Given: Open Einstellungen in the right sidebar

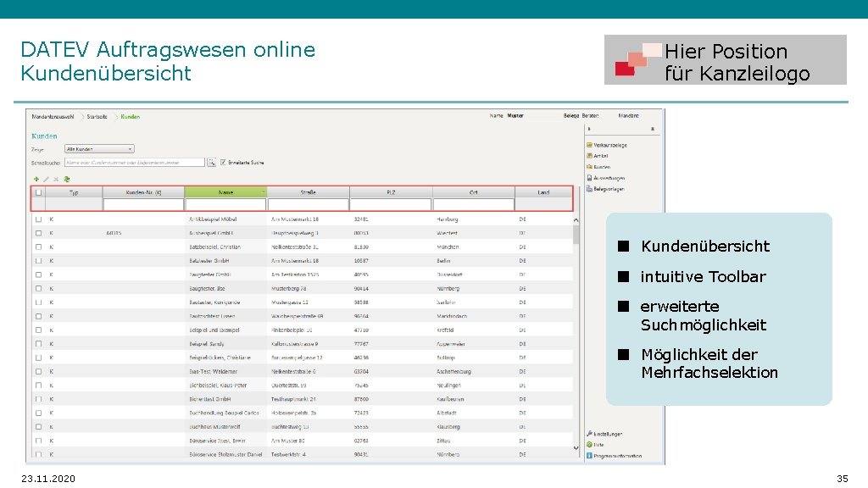Looking at the screenshot, I should (x=608, y=435).
